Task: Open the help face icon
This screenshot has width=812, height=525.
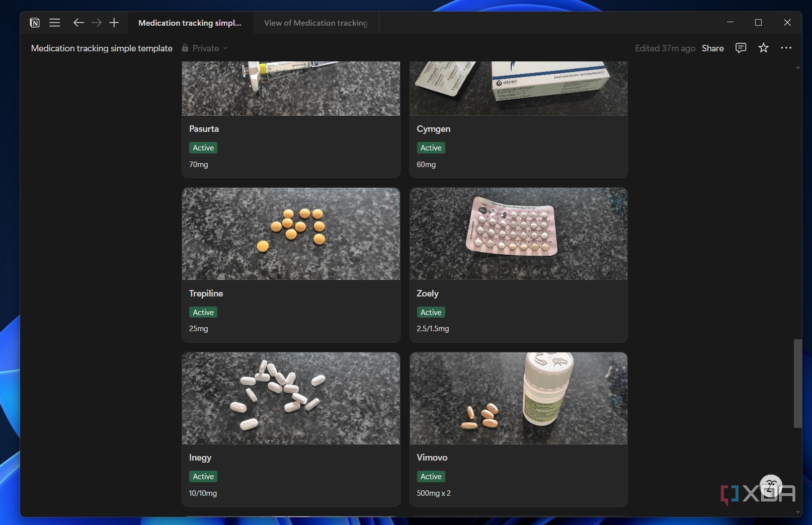Action: [771, 486]
